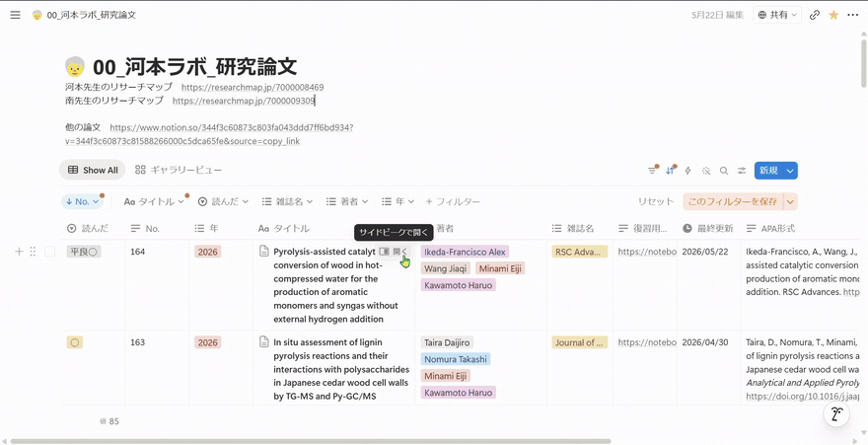868x445 pixels.
Task: Expand the save filter dropdown arrow
Action: pyautogui.click(x=790, y=201)
